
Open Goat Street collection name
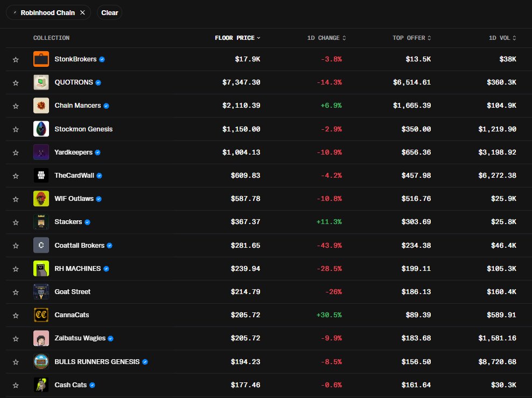click(73, 292)
